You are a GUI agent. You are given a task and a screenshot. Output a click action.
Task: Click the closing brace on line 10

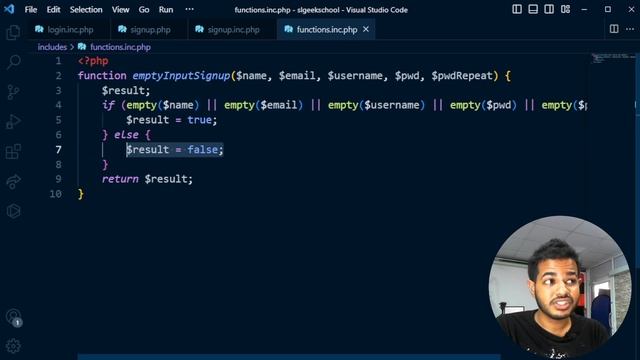(x=81, y=193)
